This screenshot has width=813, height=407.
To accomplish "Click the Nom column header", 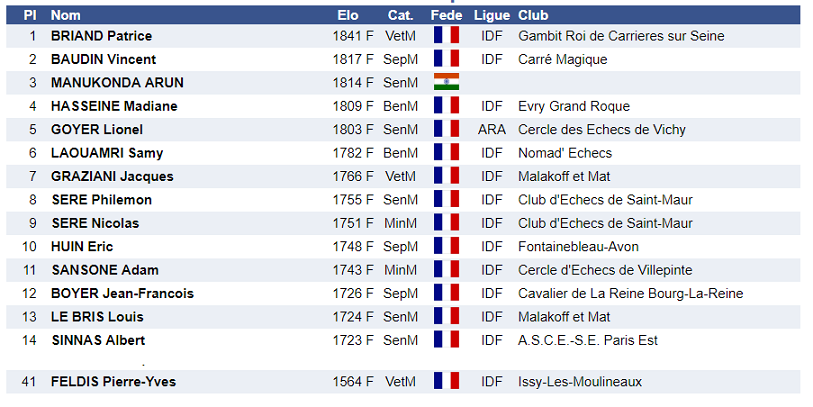I will pyautogui.click(x=66, y=15).
